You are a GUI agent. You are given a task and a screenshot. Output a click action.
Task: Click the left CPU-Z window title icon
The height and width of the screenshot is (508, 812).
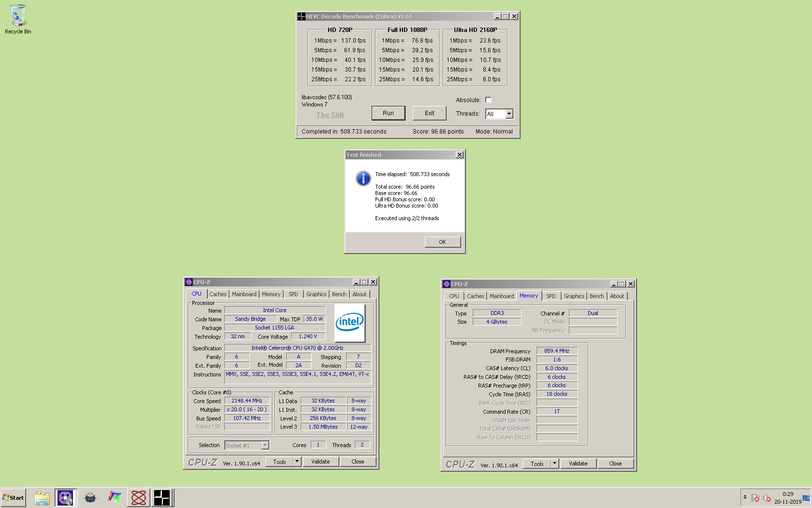click(189, 282)
